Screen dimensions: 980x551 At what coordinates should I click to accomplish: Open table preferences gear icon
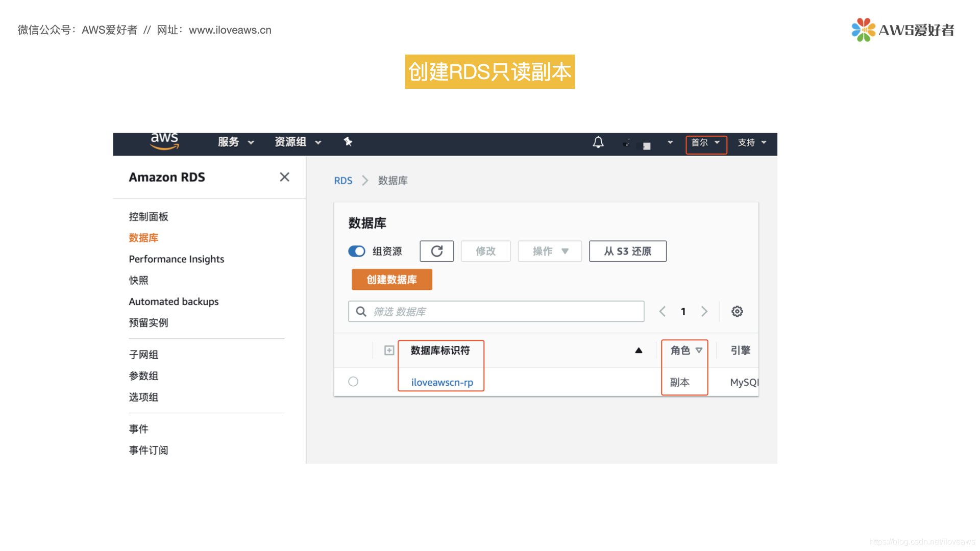tap(737, 311)
